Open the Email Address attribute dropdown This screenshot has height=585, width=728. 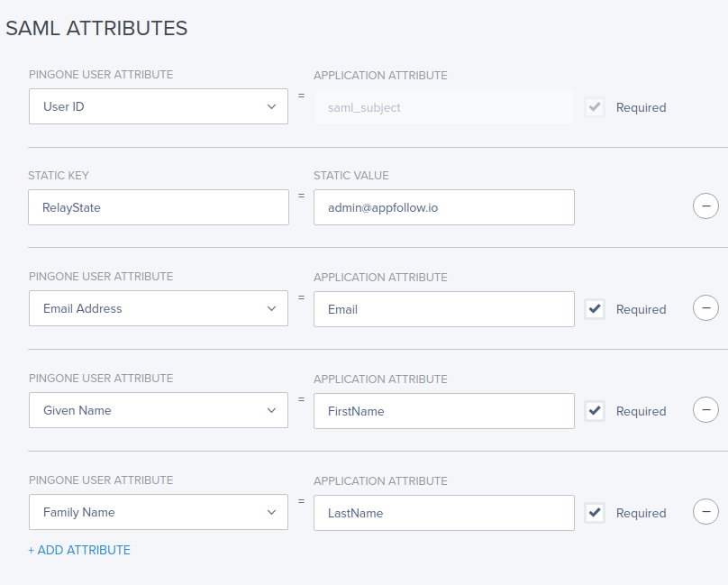159,308
